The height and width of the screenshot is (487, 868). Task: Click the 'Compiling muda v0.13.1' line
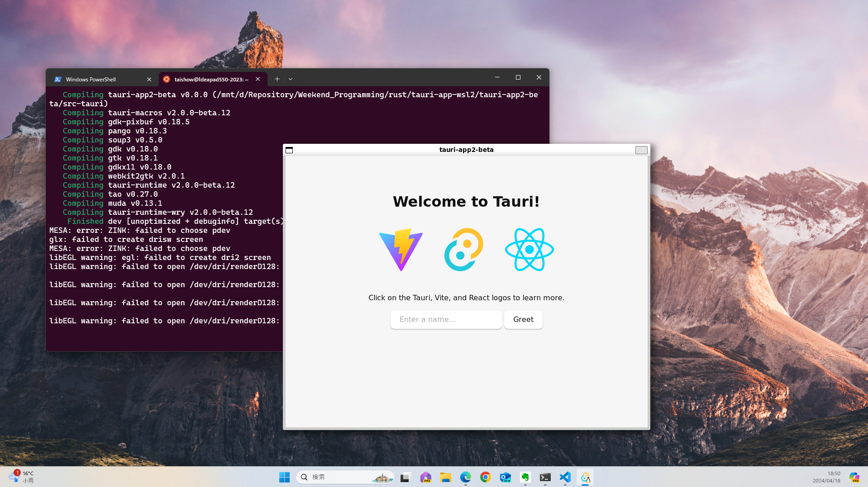[x=112, y=203]
